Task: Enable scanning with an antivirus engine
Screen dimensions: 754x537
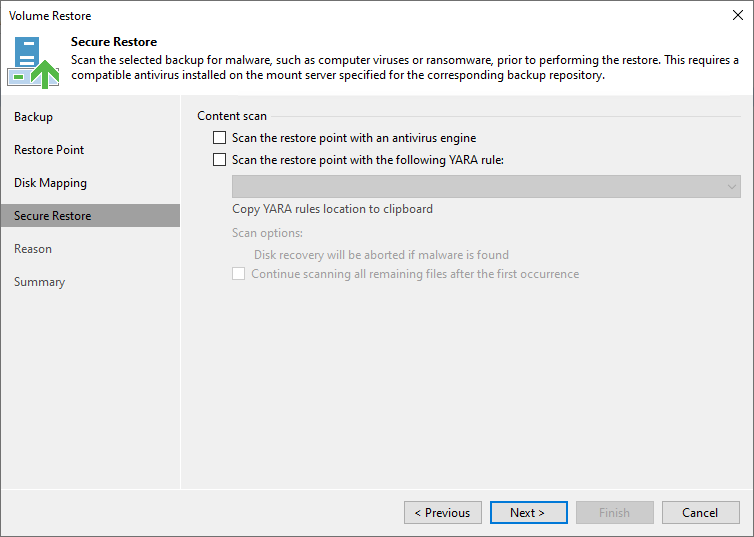Action: [220, 138]
